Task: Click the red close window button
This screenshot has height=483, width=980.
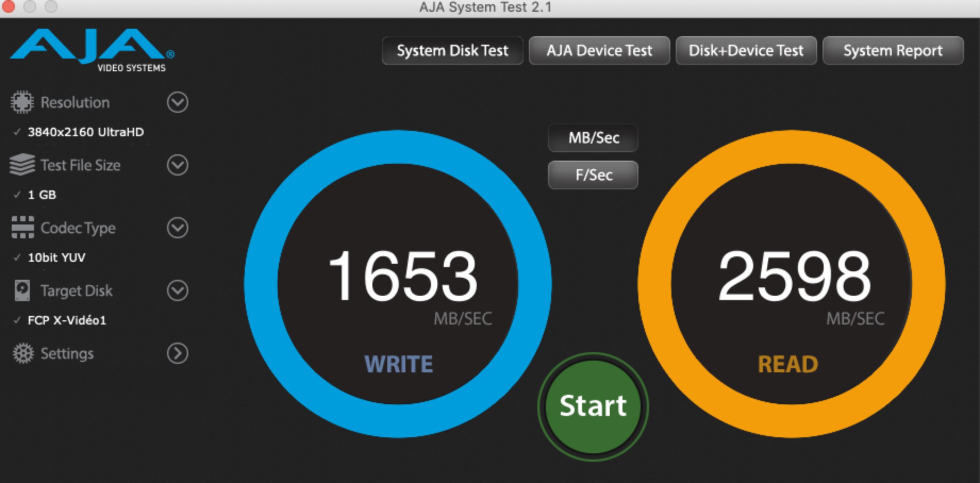Action: pyautogui.click(x=7, y=6)
